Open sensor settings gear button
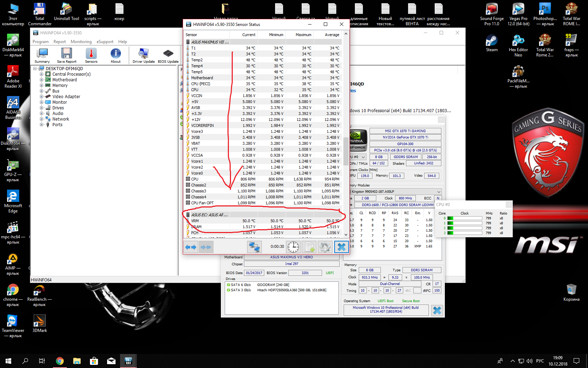Image resolution: width=588 pixels, height=368 pixels. (x=325, y=247)
